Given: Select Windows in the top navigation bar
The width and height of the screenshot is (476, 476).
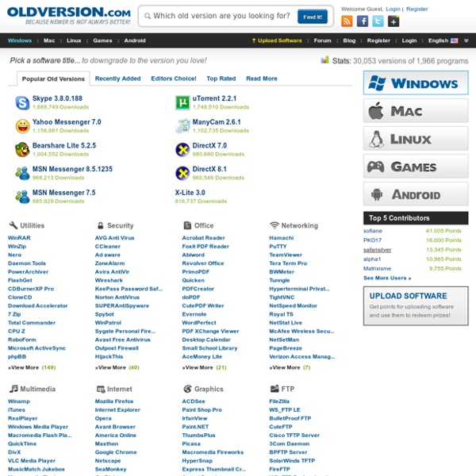Looking at the screenshot, I should [20, 40].
